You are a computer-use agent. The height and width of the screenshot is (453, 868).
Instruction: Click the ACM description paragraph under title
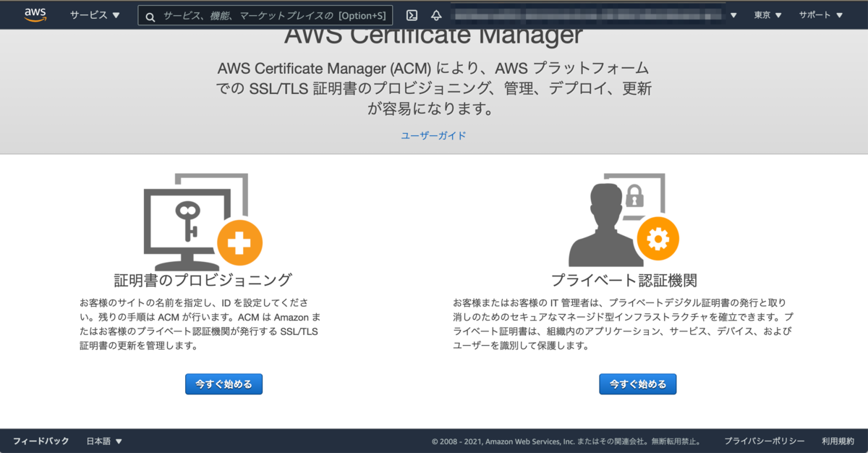coord(434,89)
